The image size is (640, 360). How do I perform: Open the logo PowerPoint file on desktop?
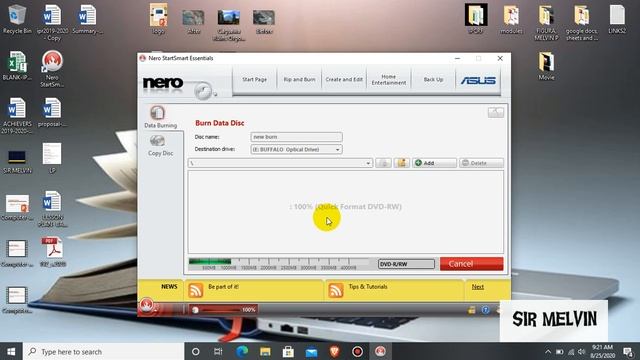pyautogui.click(x=158, y=19)
